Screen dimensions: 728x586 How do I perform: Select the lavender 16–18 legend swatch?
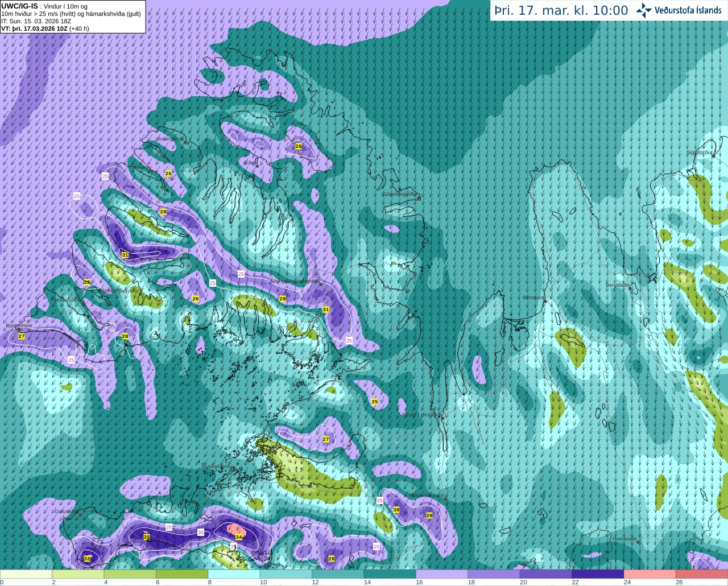[442, 574]
